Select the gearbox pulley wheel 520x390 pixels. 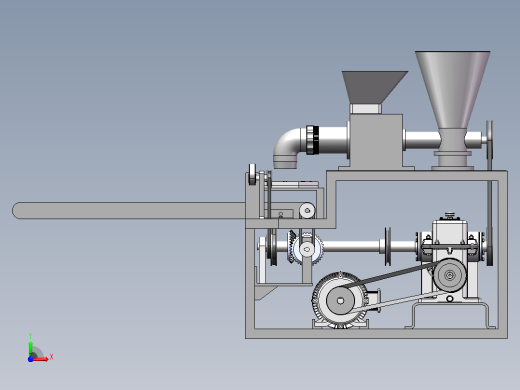coord(450,275)
